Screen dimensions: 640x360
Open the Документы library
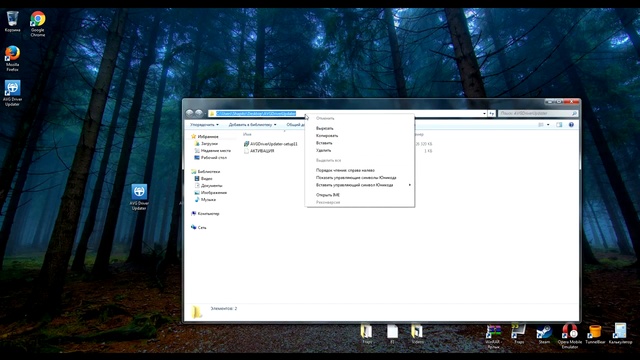click(209, 186)
